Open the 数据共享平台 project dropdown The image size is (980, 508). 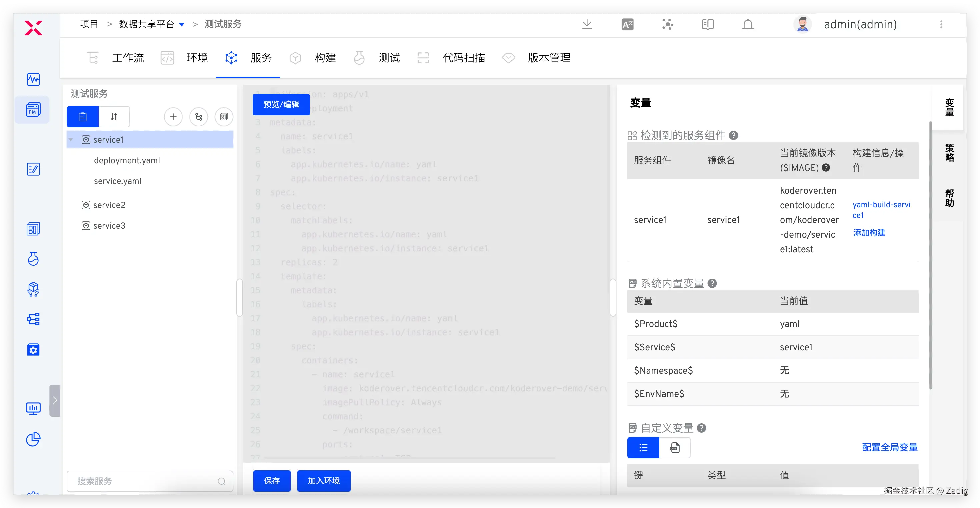[182, 25]
